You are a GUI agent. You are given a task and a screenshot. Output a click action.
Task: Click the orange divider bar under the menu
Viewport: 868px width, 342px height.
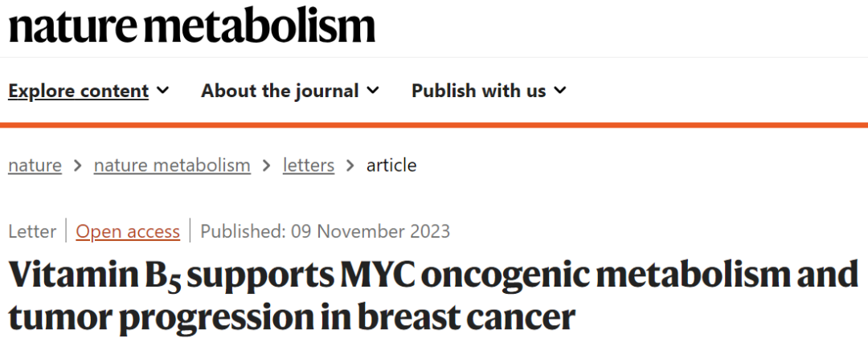pyautogui.click(x=434, y=125)
